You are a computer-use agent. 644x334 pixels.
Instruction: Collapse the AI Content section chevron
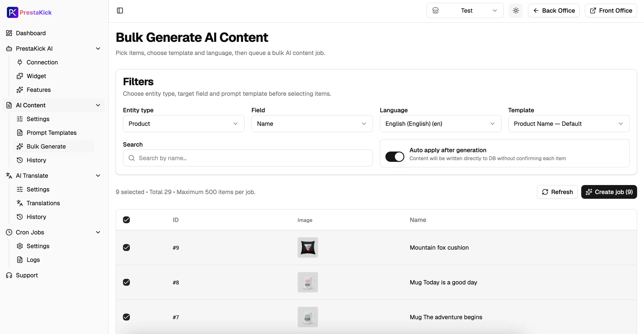pyautogui.click(x=98, y=105)
